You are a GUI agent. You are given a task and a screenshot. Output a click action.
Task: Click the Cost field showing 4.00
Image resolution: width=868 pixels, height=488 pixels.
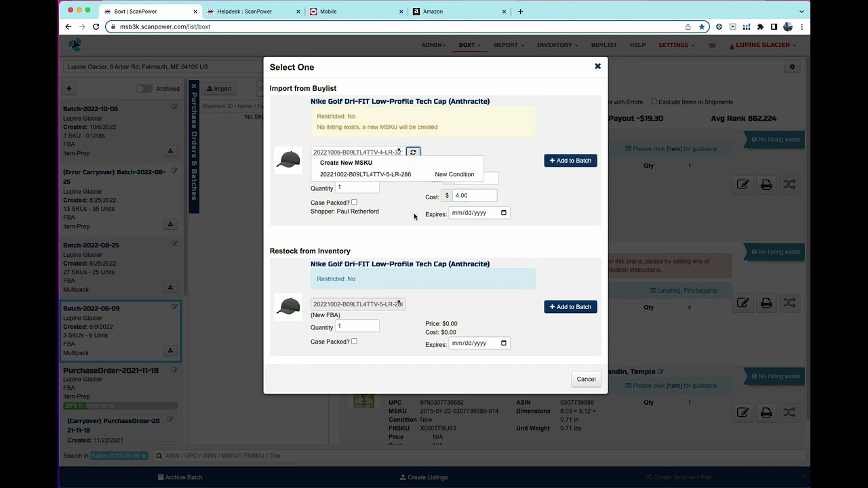475,195
